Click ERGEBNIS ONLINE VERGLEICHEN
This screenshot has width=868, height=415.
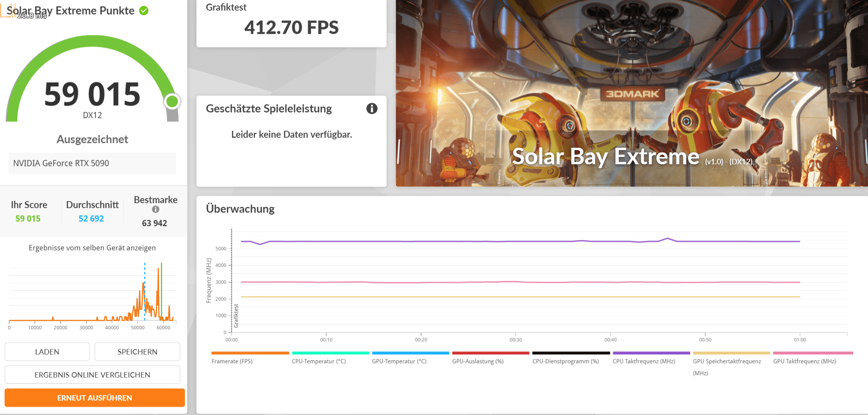[92, 375]
